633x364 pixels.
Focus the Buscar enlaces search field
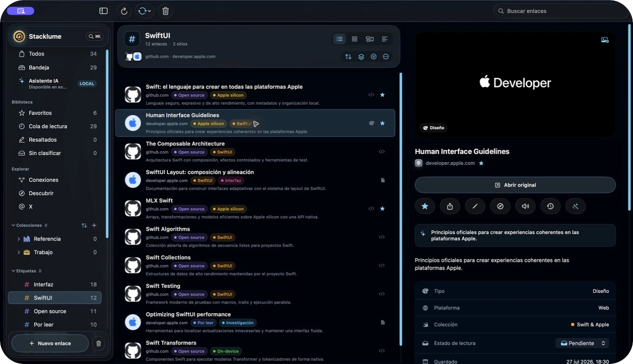[x=561, y=11]
